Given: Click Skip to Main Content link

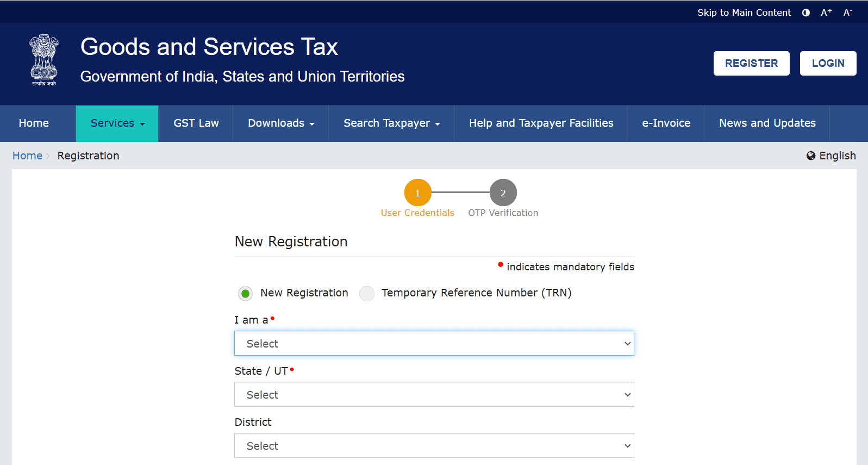Looking at the screenshot, I should (x=744, y=12).
